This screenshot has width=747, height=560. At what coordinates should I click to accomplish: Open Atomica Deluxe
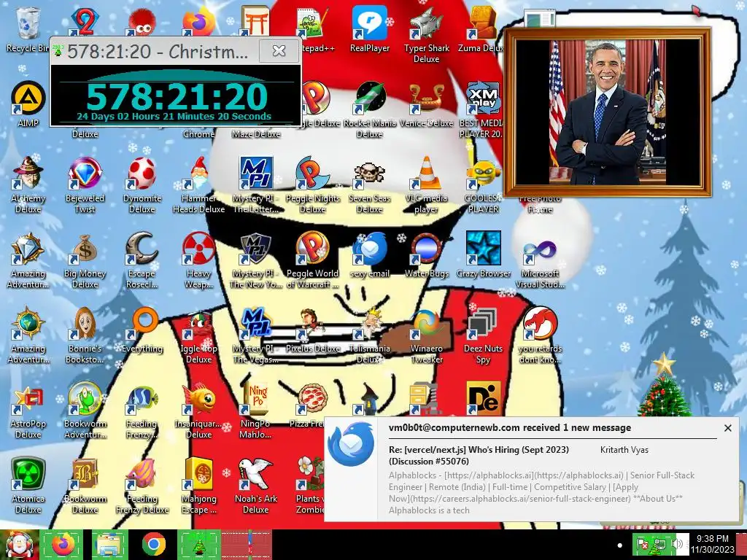28,486
